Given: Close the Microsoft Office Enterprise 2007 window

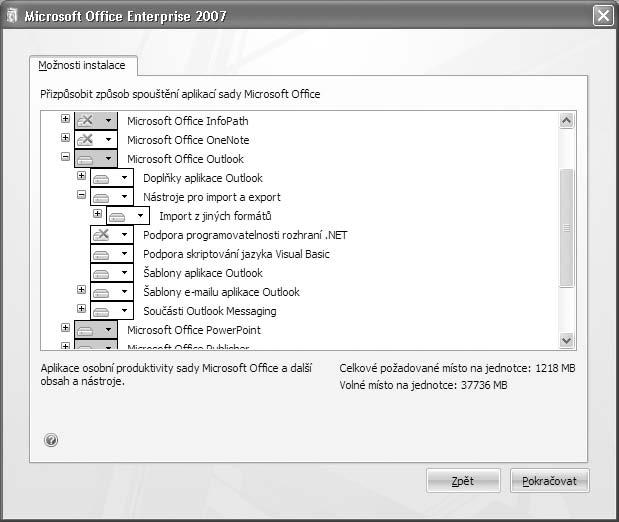Looking at the screenshot, I should (x=603, y=16).
